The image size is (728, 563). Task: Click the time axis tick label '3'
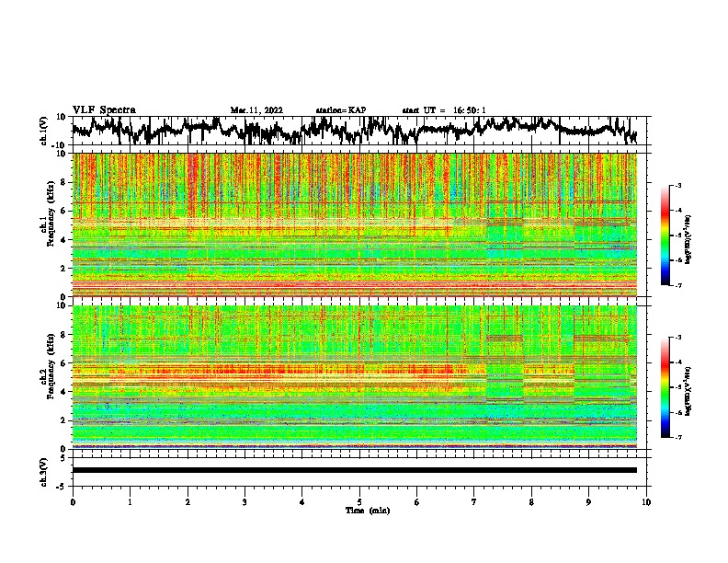pyautogui.click(x=245, y=502)
